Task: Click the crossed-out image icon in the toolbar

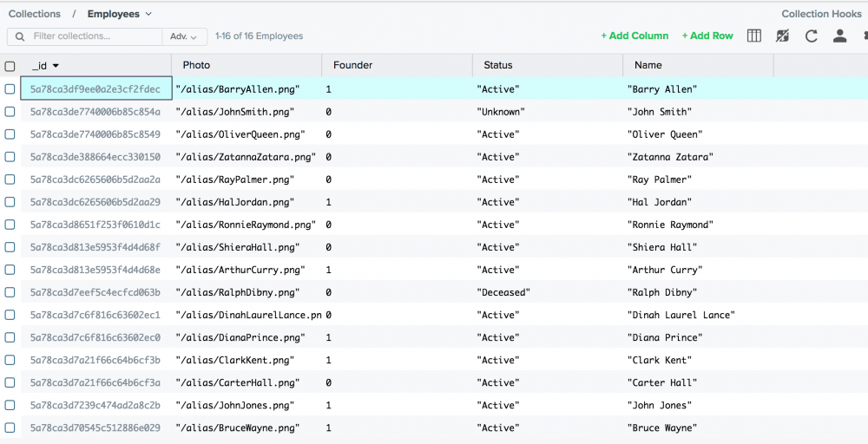Action: click(783, 36)
